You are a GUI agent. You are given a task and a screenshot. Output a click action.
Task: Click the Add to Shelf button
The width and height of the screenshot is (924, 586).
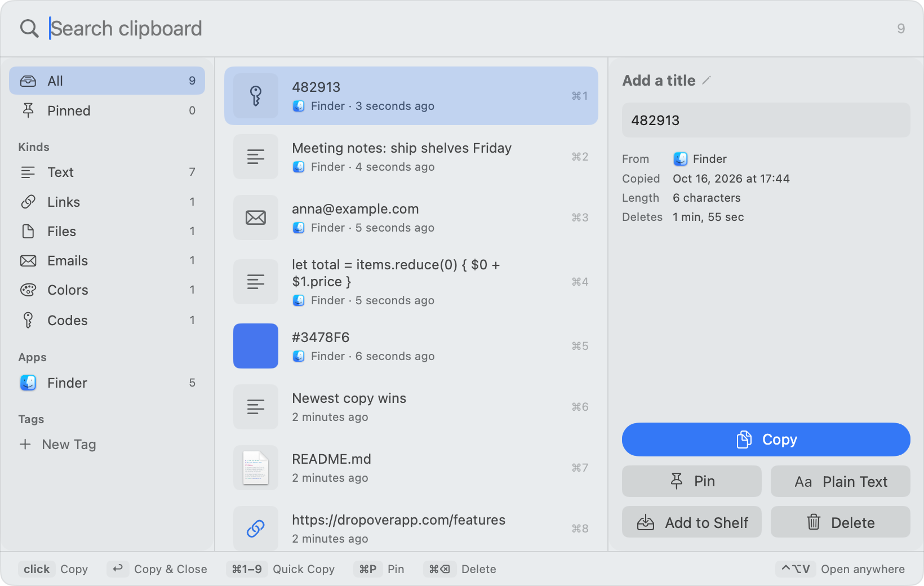click(692, 522)
